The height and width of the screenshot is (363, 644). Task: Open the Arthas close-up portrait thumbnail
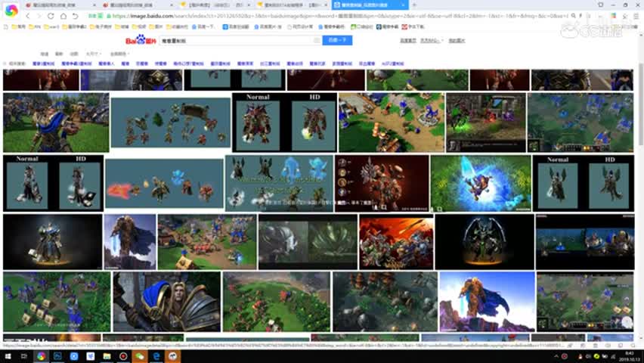click(x=167, y=301)
